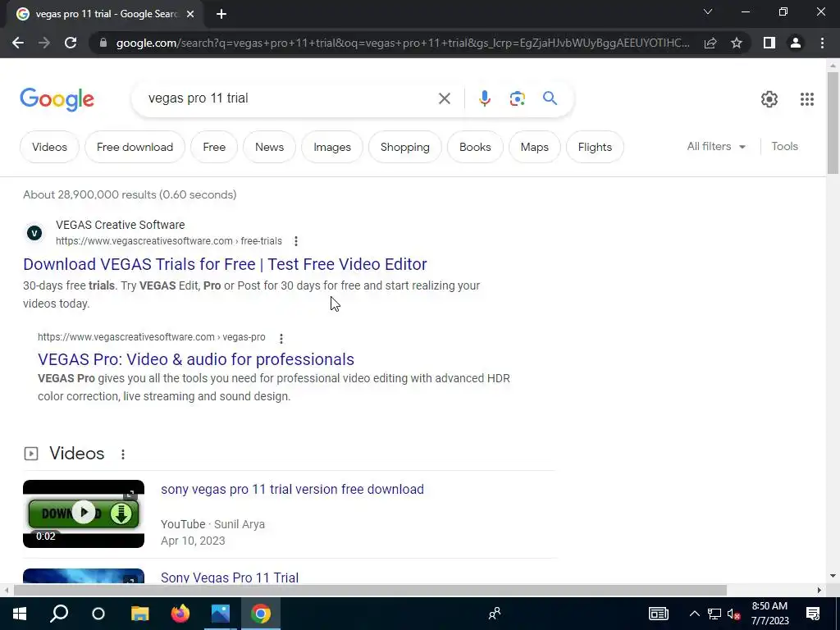Clear the search box text

coord(444,98)
